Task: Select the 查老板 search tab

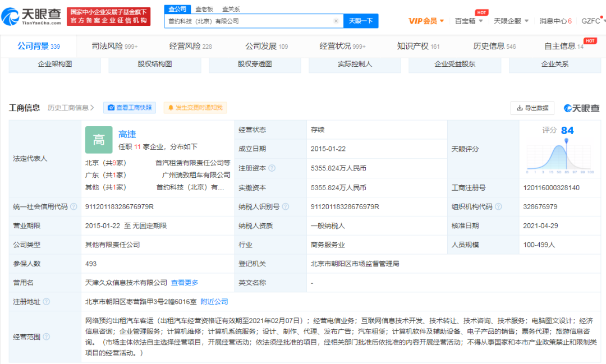Action: tap(204, 9)
